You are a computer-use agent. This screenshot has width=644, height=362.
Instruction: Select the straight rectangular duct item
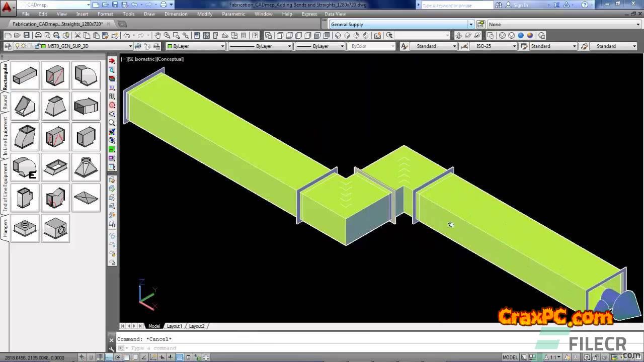point(25,76)
